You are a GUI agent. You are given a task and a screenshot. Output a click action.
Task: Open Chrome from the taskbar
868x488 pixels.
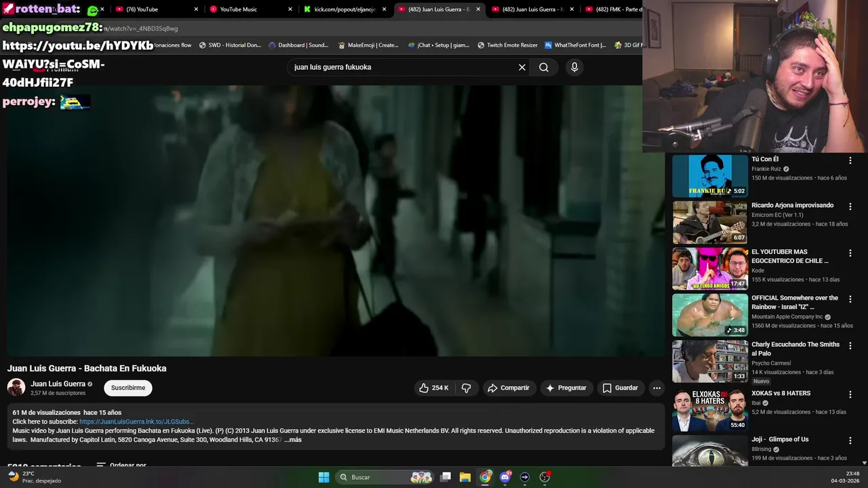point(485,477)
